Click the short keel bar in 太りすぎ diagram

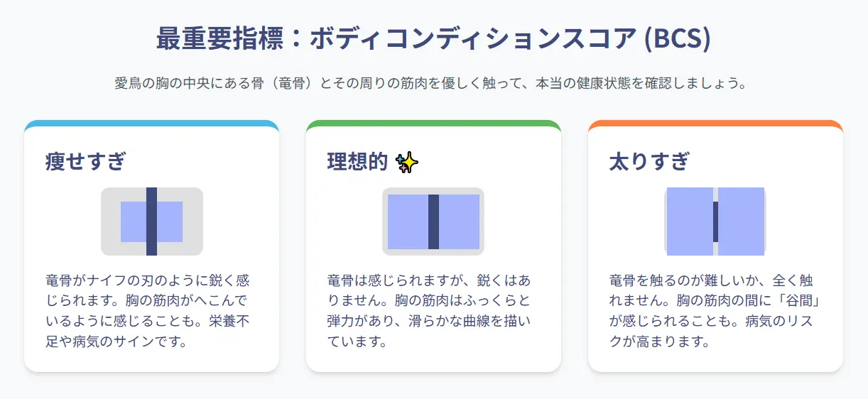point(715,222)
